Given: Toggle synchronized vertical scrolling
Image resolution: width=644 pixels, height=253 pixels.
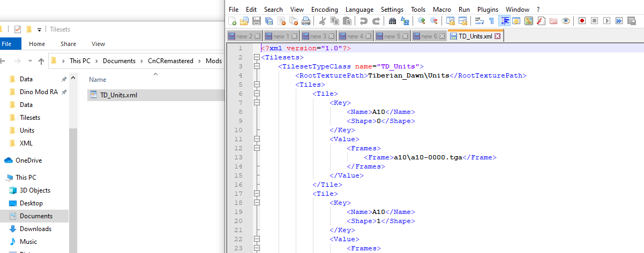Looking at the screenshot, I should [x=451, y=21].
